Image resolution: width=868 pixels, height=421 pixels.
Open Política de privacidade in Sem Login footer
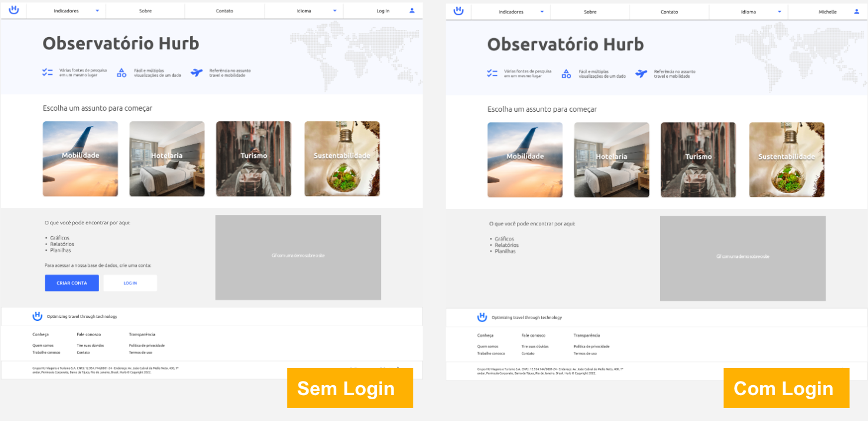point(147,346)
